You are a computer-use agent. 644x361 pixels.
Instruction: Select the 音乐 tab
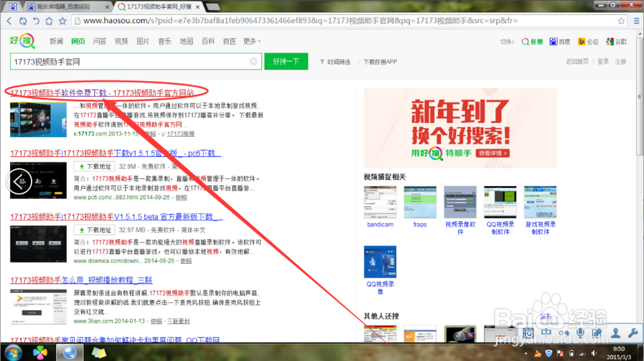165,41
